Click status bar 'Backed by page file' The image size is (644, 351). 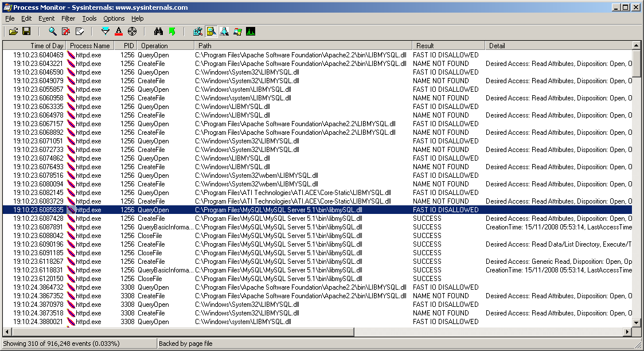click(186, 344)
